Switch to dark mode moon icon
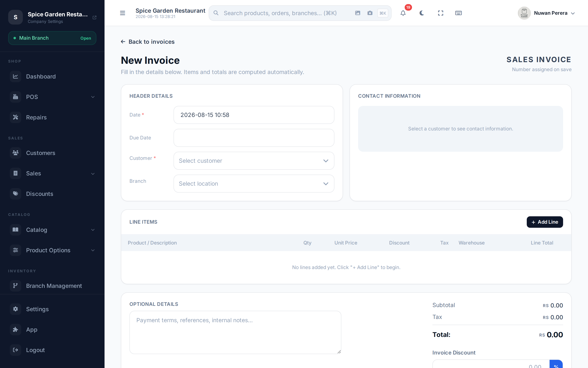 click(422, 13)
